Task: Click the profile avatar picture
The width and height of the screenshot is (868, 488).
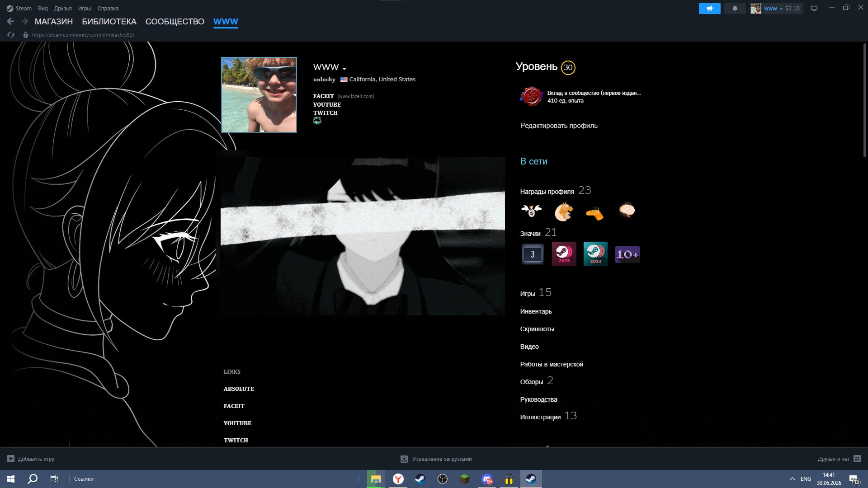Action: 259,95
